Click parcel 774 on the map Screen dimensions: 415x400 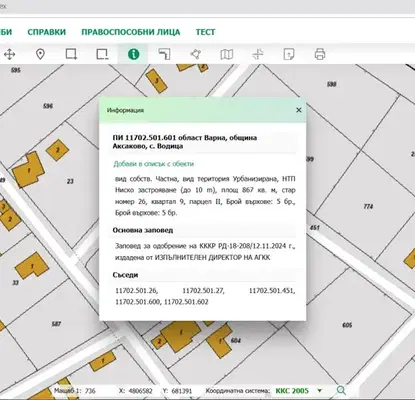[x=368, y=206]
